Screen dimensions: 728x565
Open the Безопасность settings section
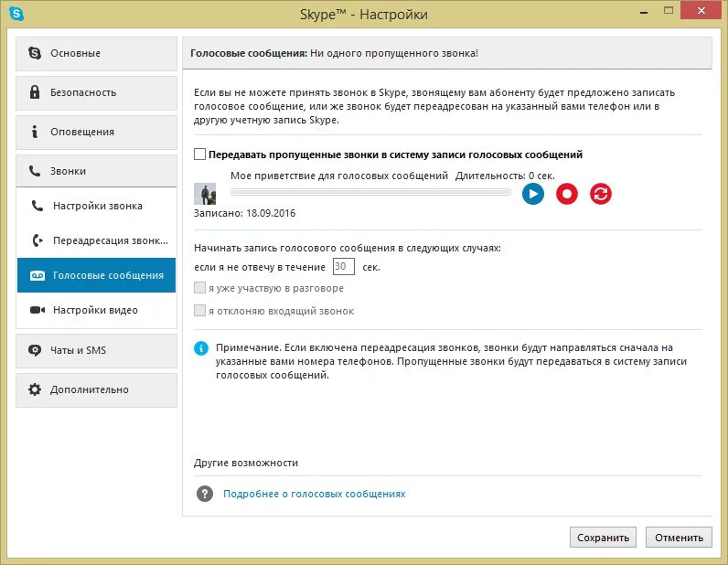click(x=96, y=93)
